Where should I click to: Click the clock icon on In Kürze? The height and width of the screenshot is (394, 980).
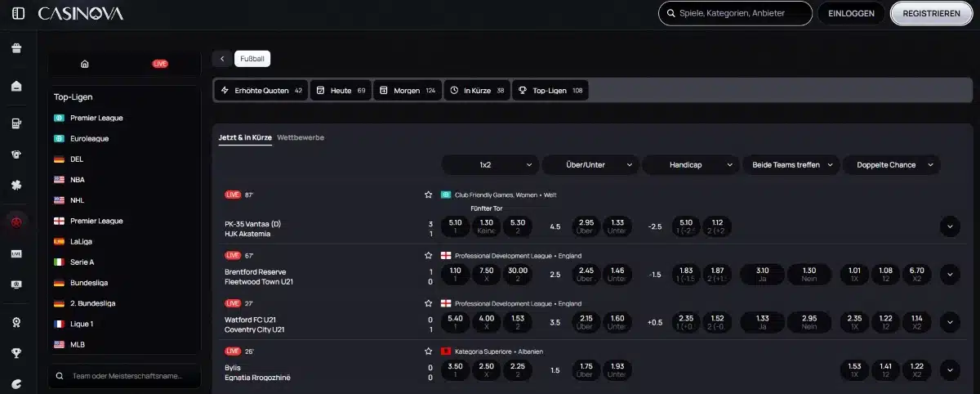point(454,90)
